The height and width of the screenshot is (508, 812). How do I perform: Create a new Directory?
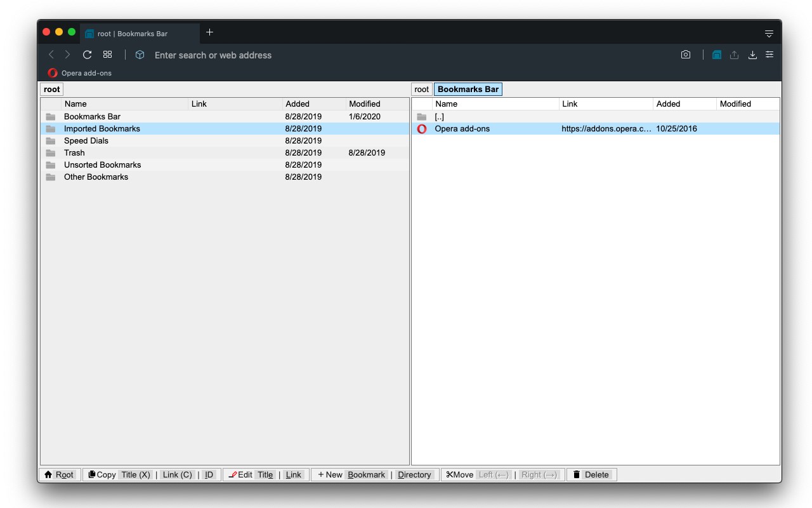coord(414,474)
